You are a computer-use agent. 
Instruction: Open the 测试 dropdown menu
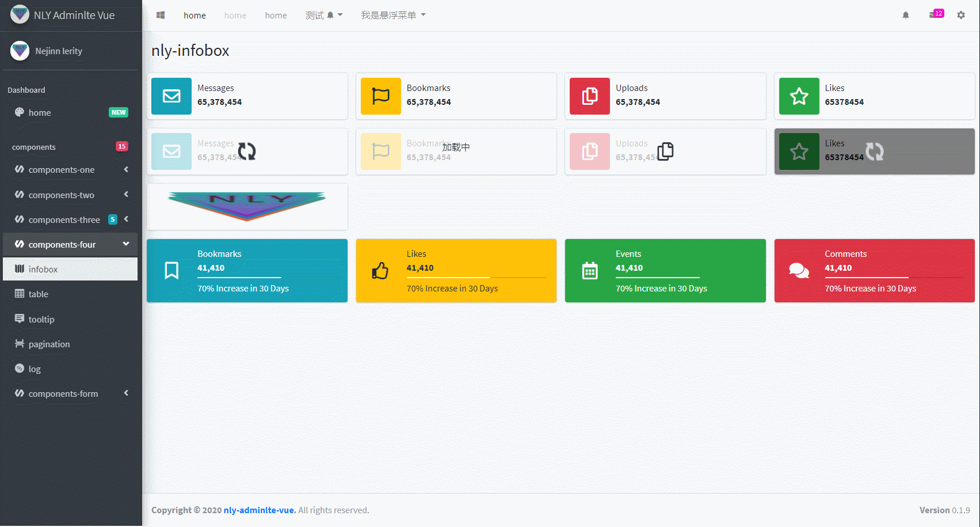(x=323, y=16)
